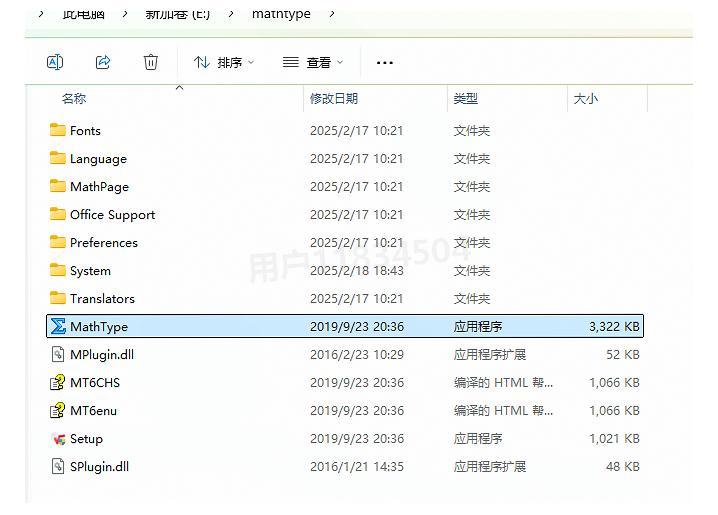The image size is (718, 515).
Task: Expand the chevron after 新加卷 (E:) breadcrumb
Action: (231, 14)
